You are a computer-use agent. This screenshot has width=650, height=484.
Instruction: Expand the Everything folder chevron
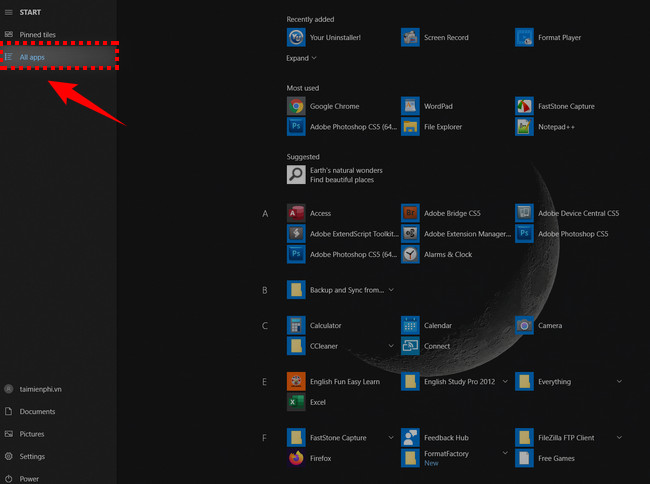tap(619, 381)
